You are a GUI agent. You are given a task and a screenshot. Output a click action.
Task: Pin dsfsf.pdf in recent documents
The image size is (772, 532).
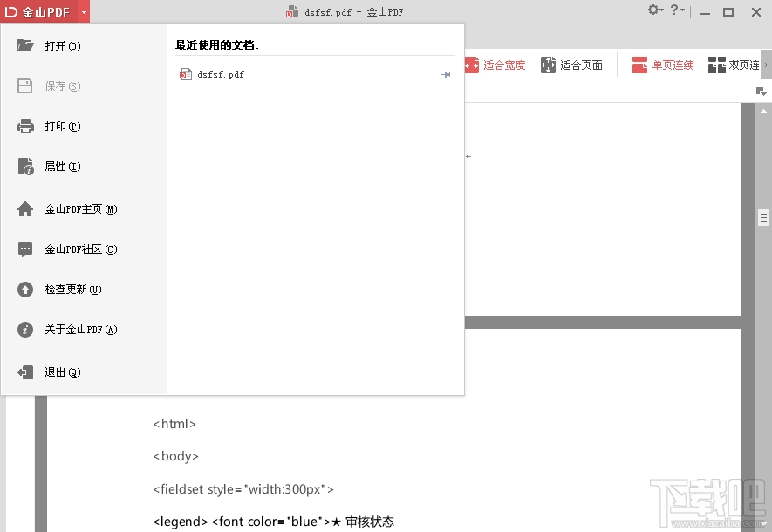(446, 74)
